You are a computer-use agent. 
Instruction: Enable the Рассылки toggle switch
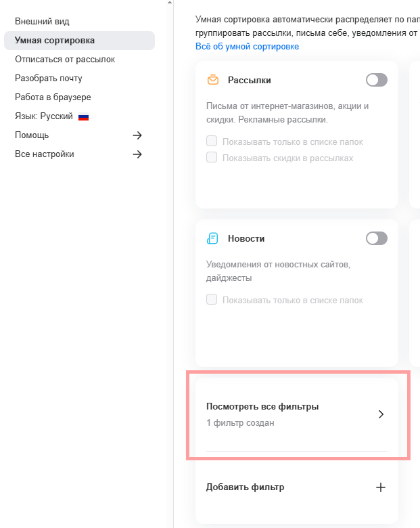(x=377, y=81)
